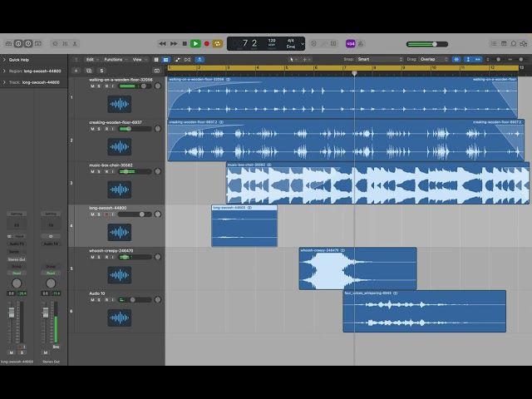532x399 pixels.
Task: Click the add new track plus button
Action: [76, 71]
